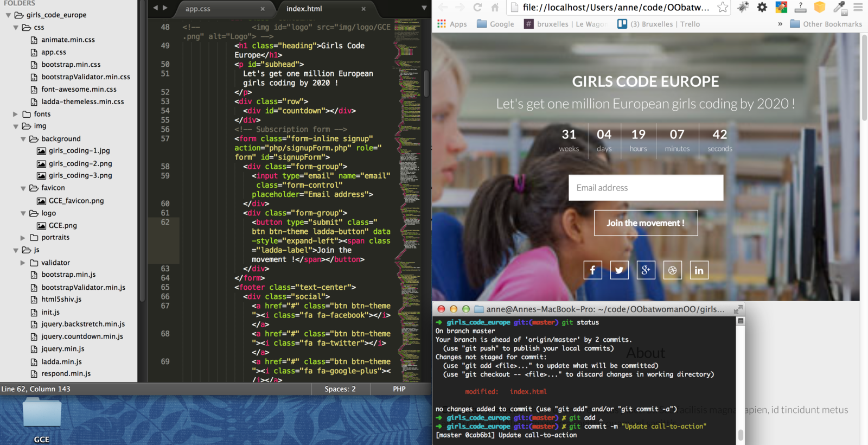Open respond.min.js in sidebar
868x445 pixels.
point(66,374)
